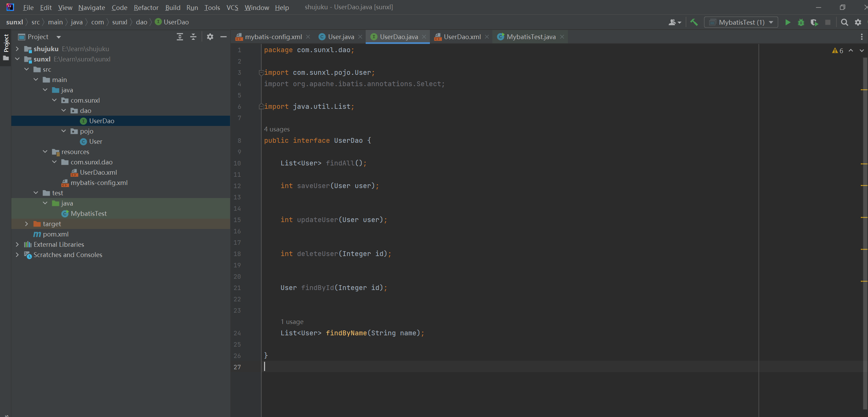The width and height of the screenshot is (868, 417).
Task: Click Collapse All in Project panel
Action: coord(193,37)
